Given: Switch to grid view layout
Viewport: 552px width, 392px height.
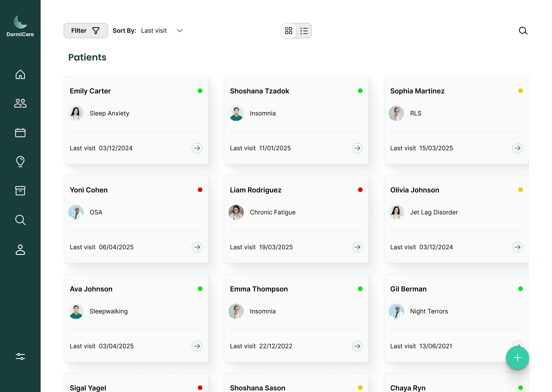Looking at the screenshot, I should pos(289,31).
